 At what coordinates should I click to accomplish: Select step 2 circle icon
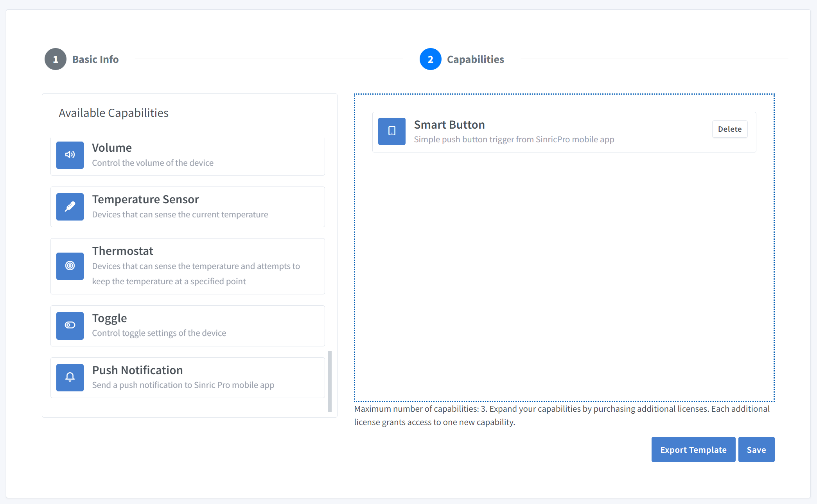(x=430, y=59)
